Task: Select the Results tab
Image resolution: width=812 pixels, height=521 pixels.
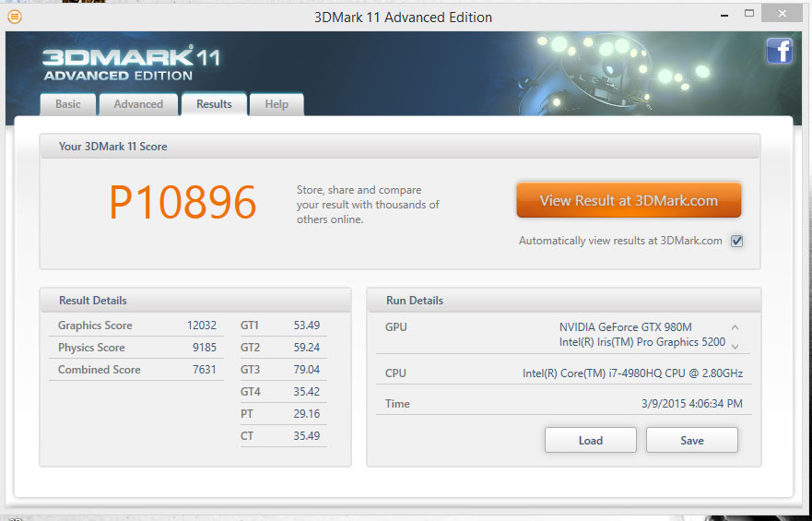Action: point(214,104)
